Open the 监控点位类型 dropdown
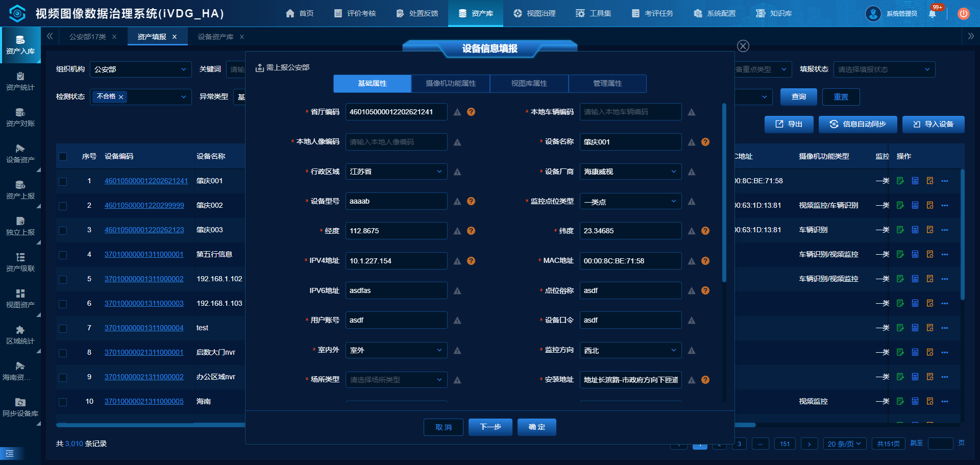The width and height of the screenshot is (980, 465). coord(631,202)
